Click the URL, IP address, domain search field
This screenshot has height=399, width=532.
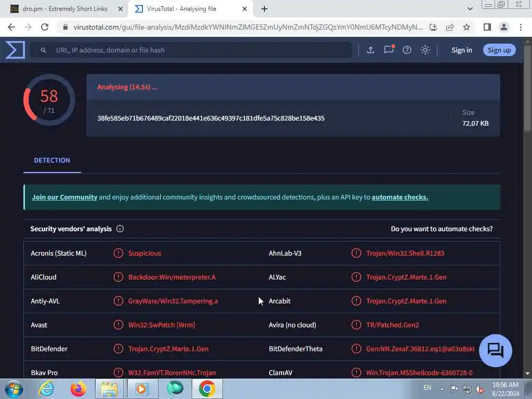[x=191, y=50]
